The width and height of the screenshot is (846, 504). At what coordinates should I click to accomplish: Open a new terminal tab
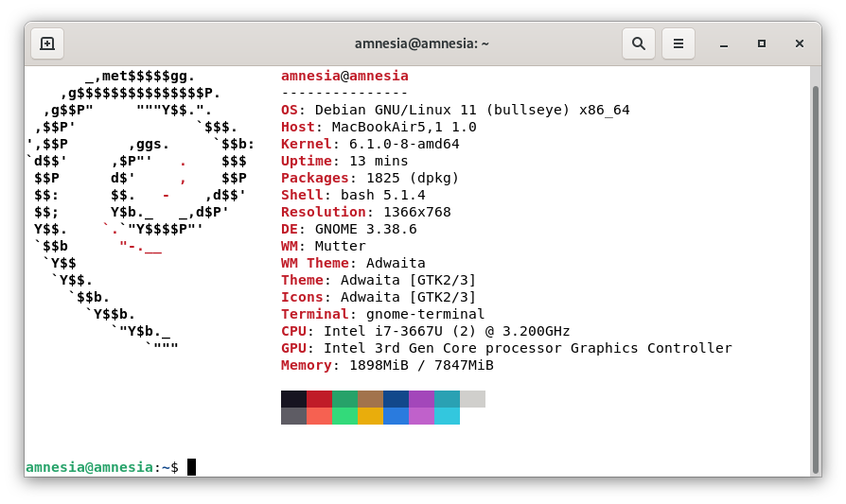(47, 43)
